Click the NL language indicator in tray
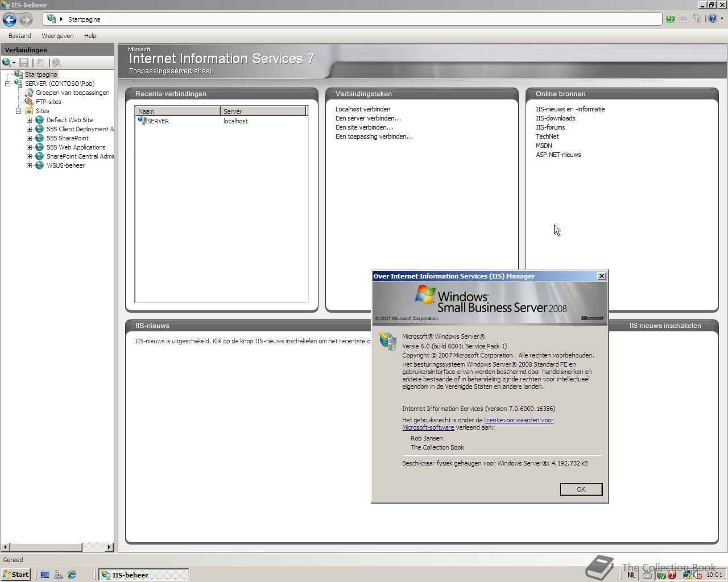 coord(631,575)
